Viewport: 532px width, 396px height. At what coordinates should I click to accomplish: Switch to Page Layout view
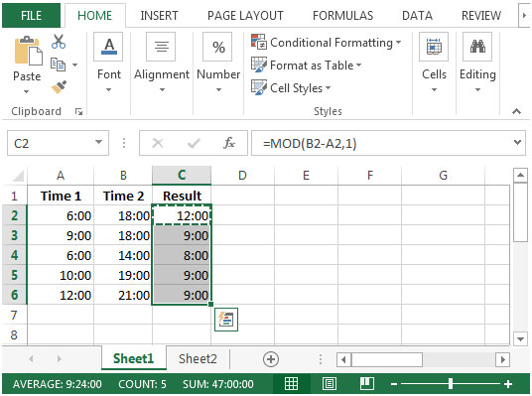(x=330, y=384)
